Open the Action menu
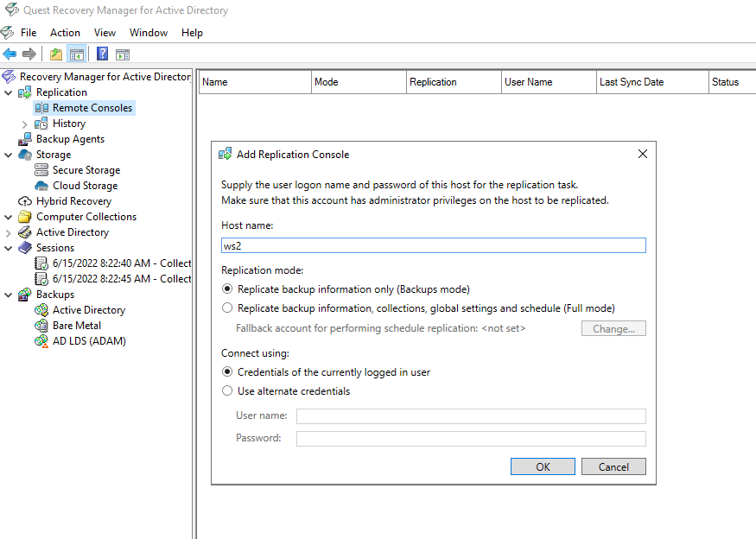Screen dimensions: 756x539 [65, 32]
